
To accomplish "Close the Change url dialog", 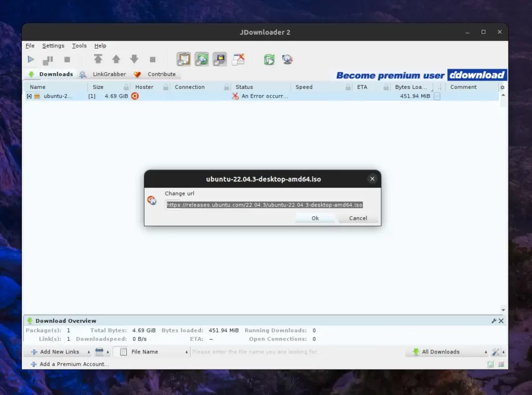I will point(372,178).
